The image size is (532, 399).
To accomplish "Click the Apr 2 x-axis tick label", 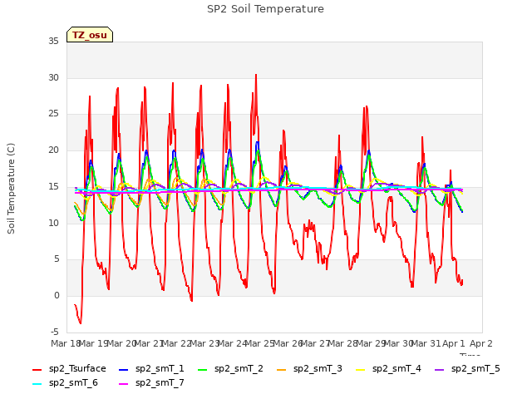I will [x=480, y=343].
